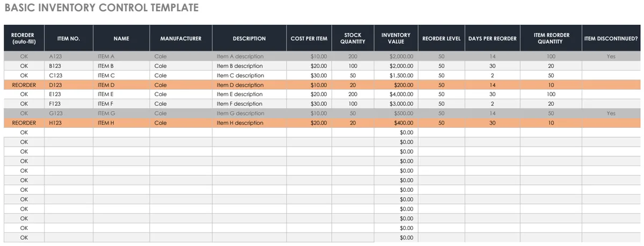Click item number cell G123

pos(69,113)
